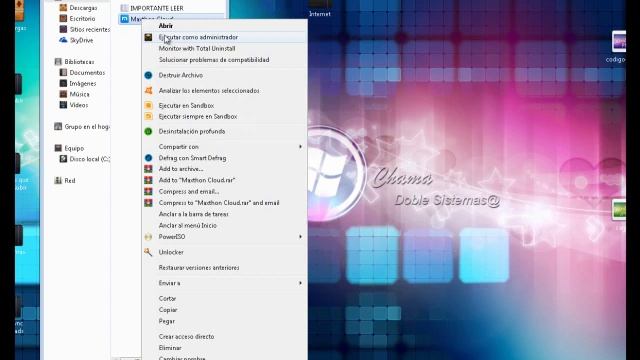This screenshot has height=360, width=640.
Task: Click the Música library icon
Action: coord(63,94)
